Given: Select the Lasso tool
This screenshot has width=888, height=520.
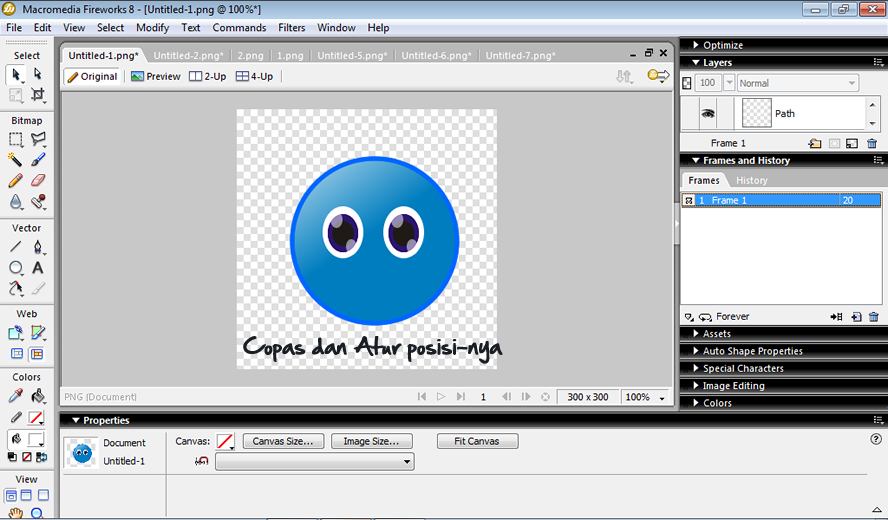Looking at the screenshot, I should coord(37,139).
